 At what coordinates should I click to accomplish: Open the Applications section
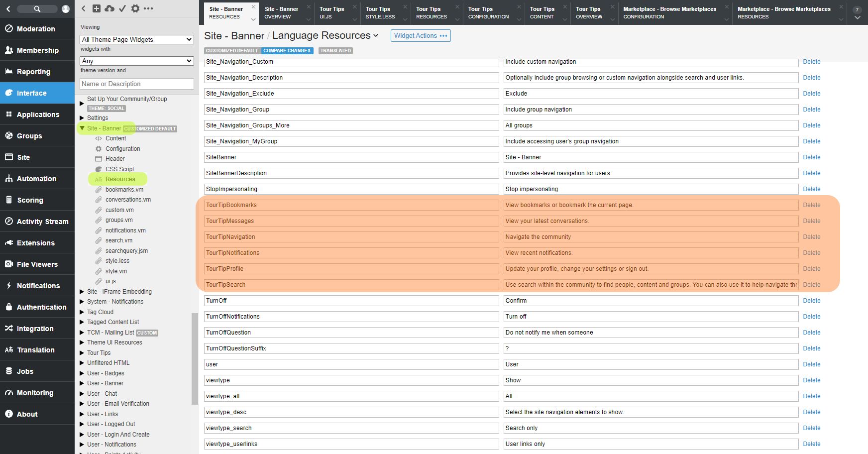point(37,114)
